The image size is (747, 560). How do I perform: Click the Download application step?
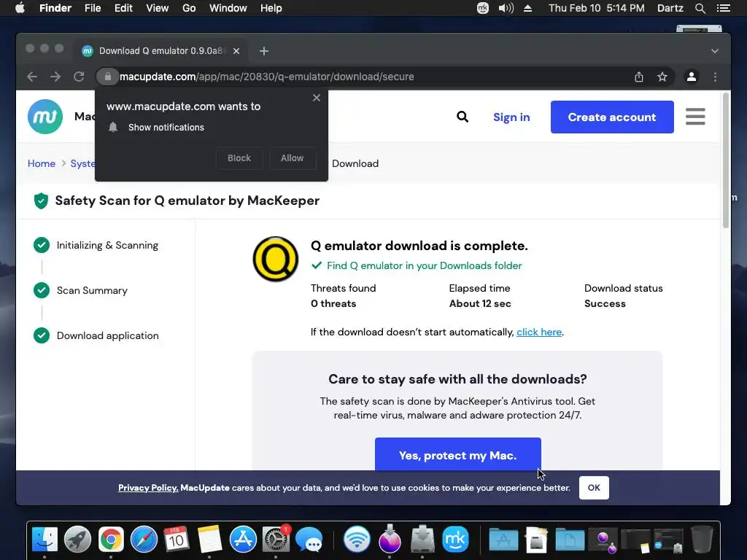(x=96, y=335)
